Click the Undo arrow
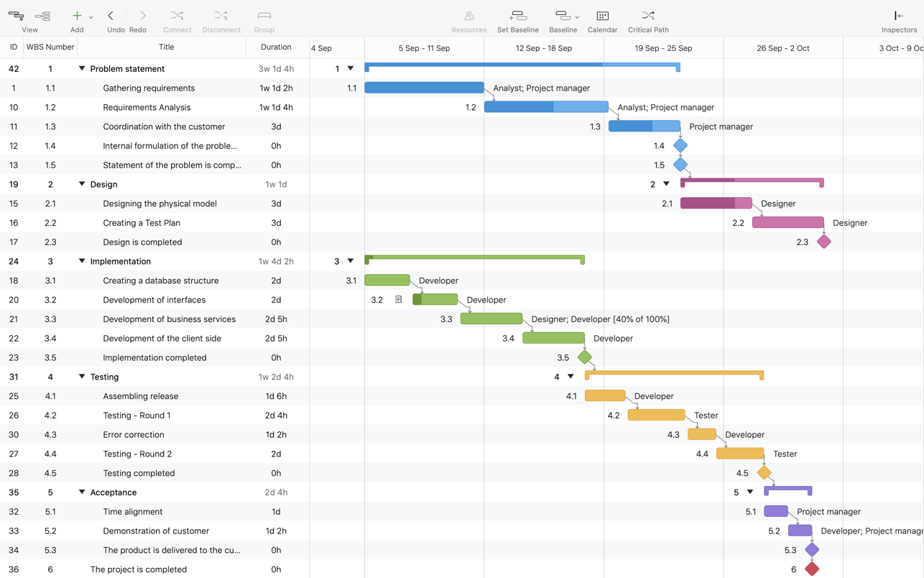The image size is (924, 578). (x=111, y=16)
